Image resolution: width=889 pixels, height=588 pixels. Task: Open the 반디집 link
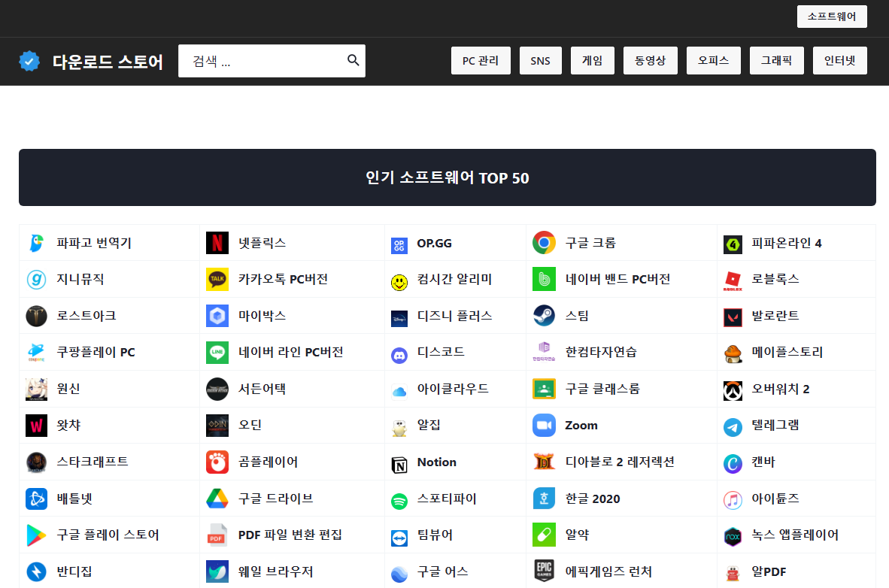[x=74, y=571]
